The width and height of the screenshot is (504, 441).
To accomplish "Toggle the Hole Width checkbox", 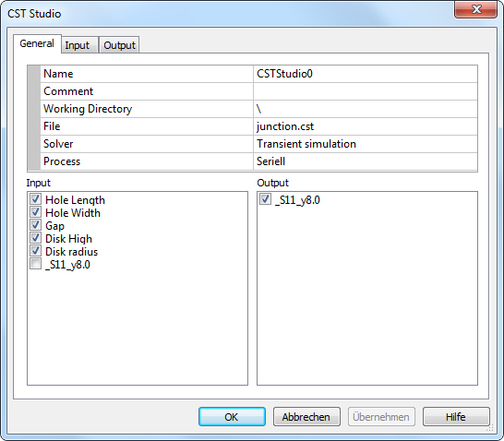I will click(x=35, y=212).
